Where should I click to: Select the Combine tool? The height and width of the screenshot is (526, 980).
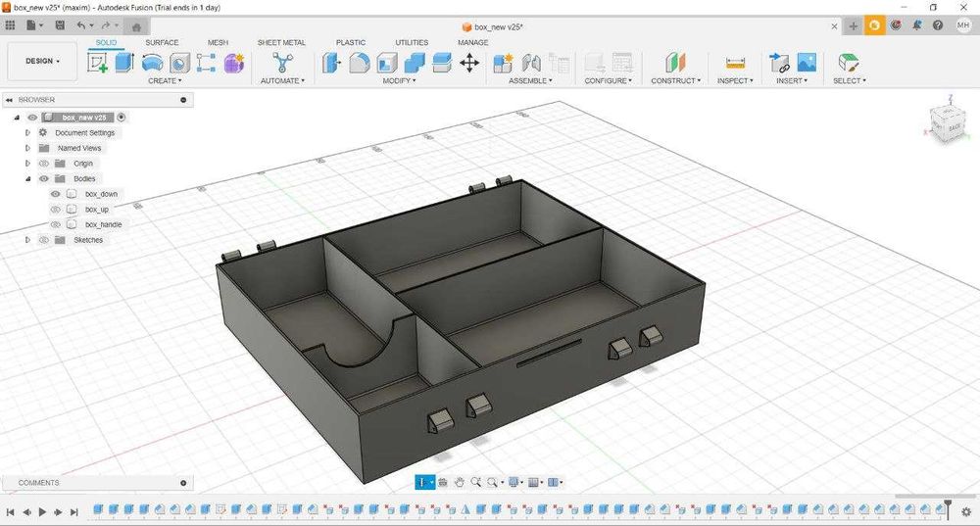coord(415,63)
